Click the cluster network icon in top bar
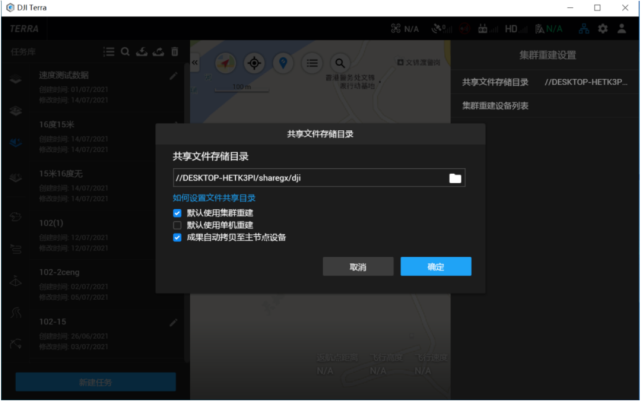Viewport: 641px width, 402px height. [582, 29]
